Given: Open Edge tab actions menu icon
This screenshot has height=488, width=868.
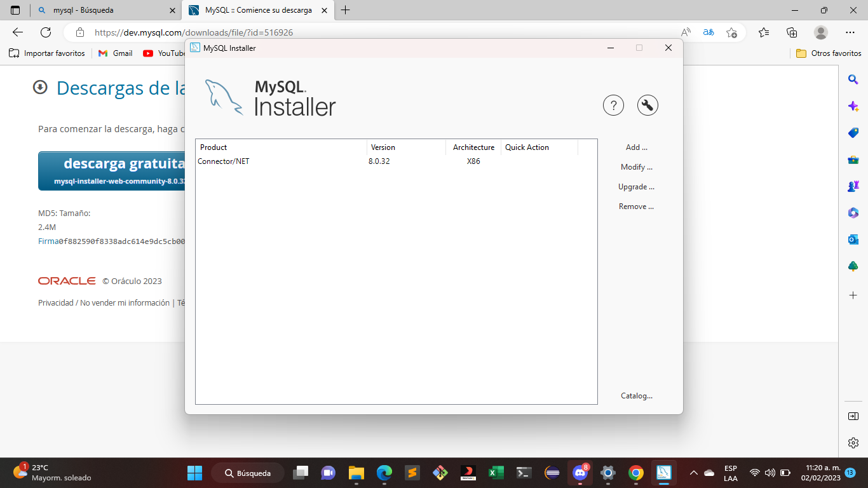Looking at the screenshot, I should 15,11.
